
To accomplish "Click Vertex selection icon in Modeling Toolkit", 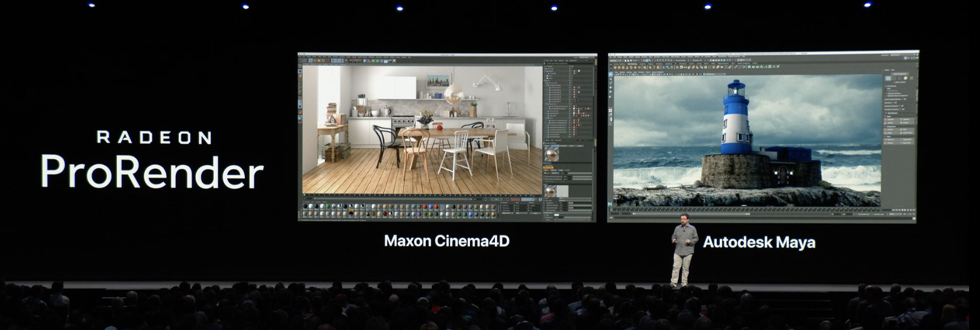I will click(x=894, y=78).
